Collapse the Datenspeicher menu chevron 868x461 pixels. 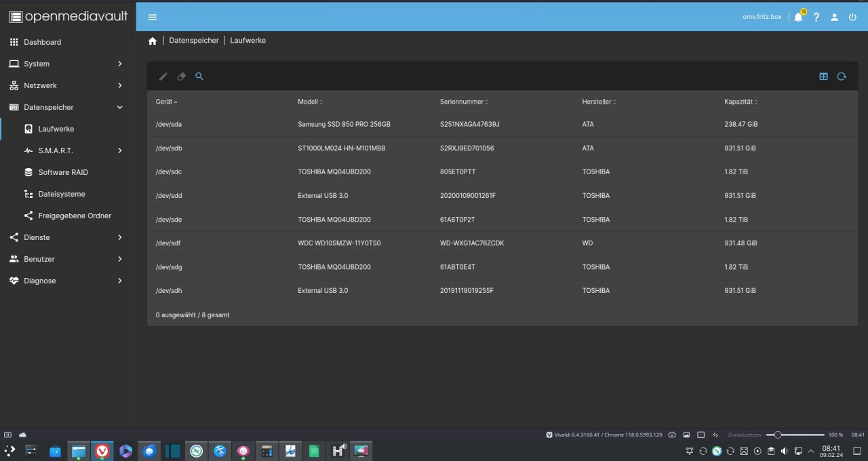click(120, 107)
